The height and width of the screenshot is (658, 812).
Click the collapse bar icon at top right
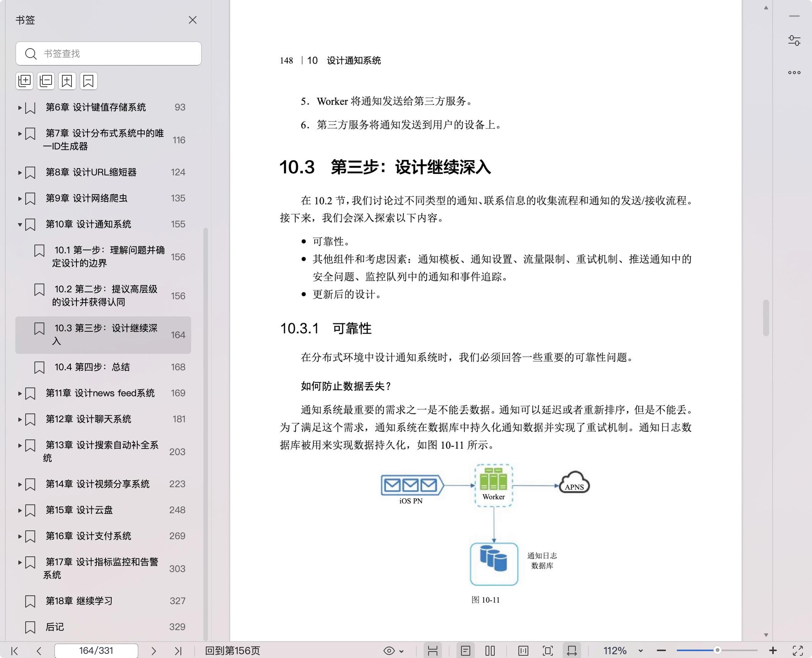coord(794,16)
